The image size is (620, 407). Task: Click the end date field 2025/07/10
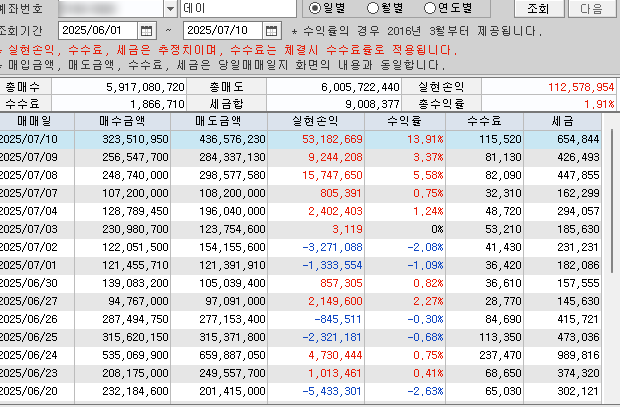coord(222,31)
